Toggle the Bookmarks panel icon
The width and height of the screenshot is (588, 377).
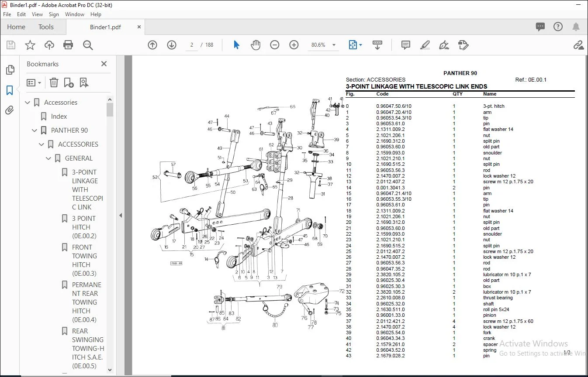tap(10, 90)
